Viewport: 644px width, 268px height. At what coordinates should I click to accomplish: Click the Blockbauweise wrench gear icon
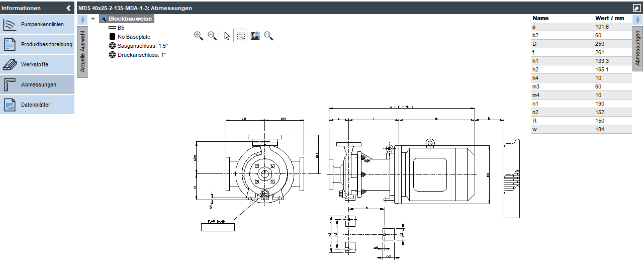[x=104, y=19]
